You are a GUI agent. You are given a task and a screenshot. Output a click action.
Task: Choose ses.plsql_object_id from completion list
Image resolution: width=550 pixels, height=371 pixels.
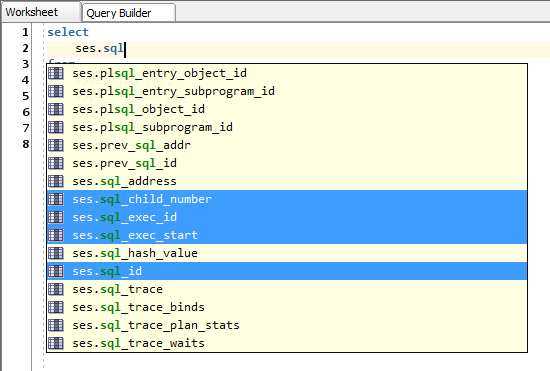(x=287, y=109)
